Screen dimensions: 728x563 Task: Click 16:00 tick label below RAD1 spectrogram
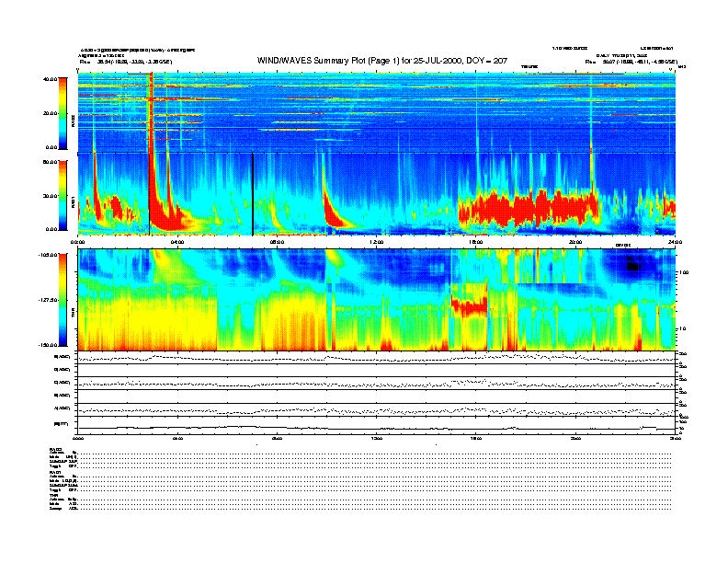tap(476, 242)
